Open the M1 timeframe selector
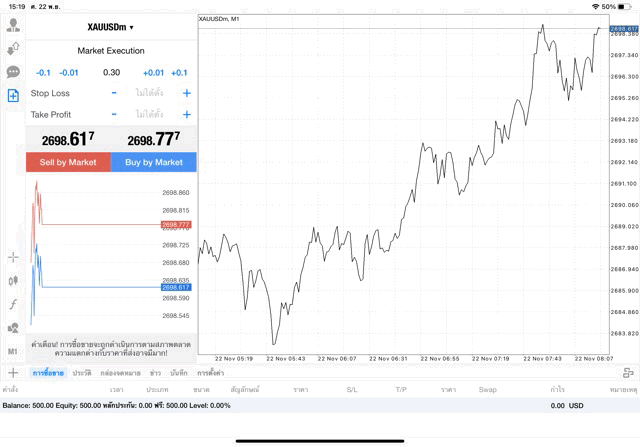640x447 pixels. click(13, 352)
